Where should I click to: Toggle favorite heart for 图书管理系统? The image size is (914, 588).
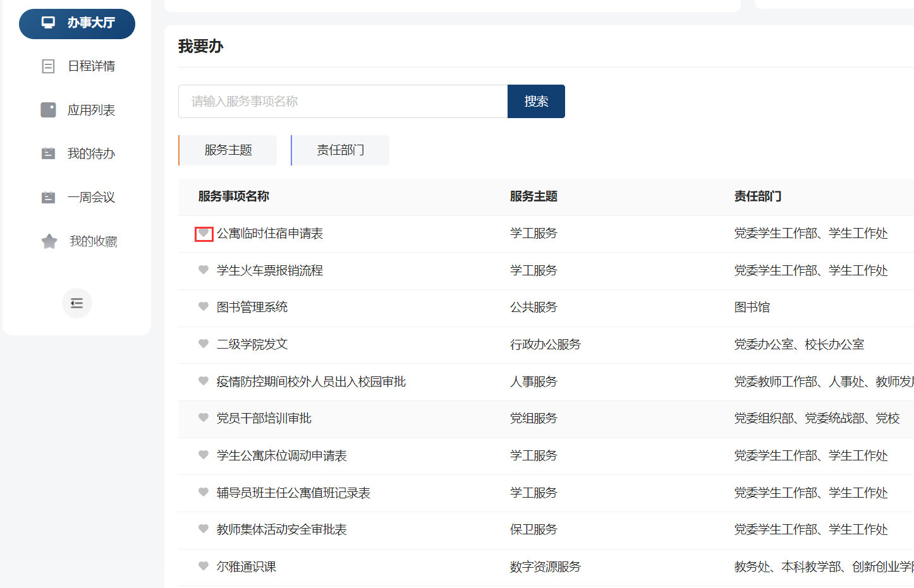click(204, 307)
